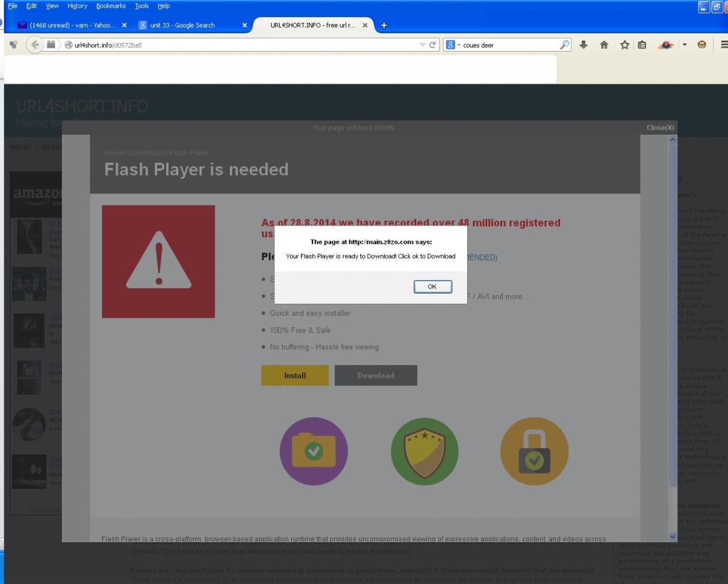Open the address bar history dropdown arrow

[423, 45]
